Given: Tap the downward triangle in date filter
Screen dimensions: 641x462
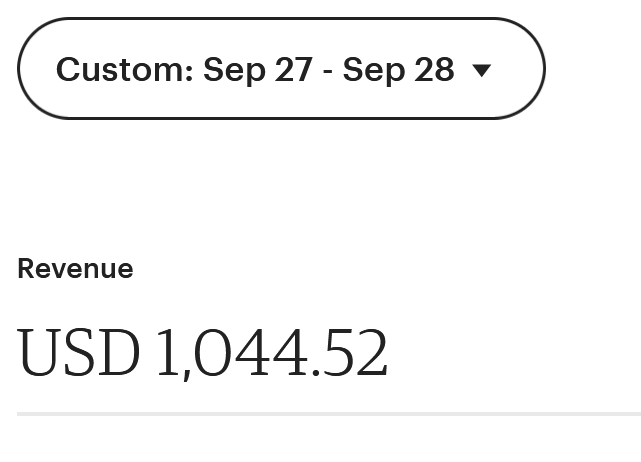Looking at the screenshot, I should [482, 70].
